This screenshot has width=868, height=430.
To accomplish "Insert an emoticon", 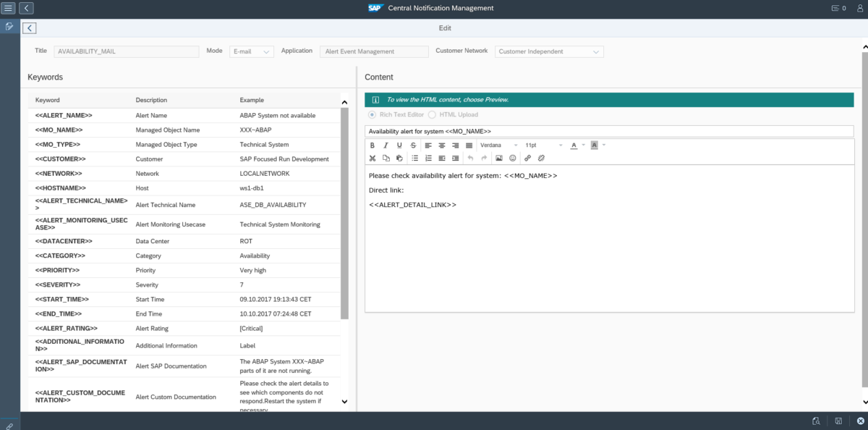I will tap(513, 158).
